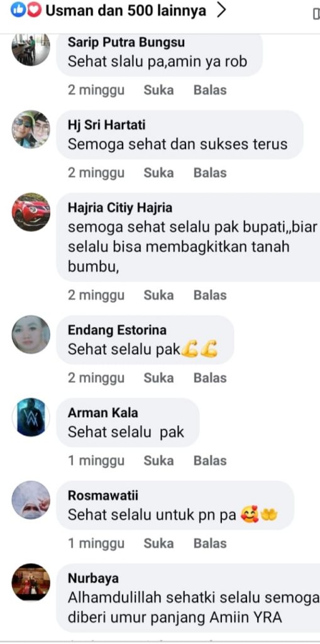This screenshot has height=644, width=320.
Task: Open Hj Sri Hartati's profile picture
Action: pyautogui.click(x=31, y=129)
